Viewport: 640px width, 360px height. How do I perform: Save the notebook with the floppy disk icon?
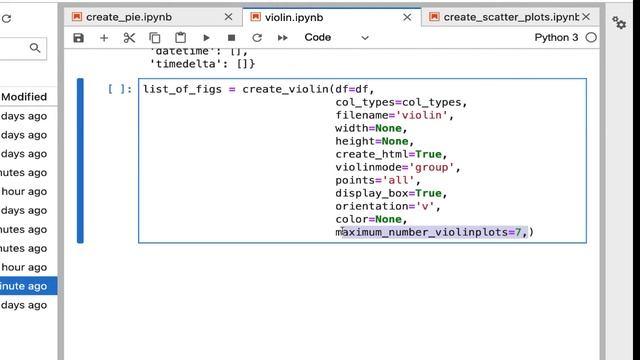[78, 38]
